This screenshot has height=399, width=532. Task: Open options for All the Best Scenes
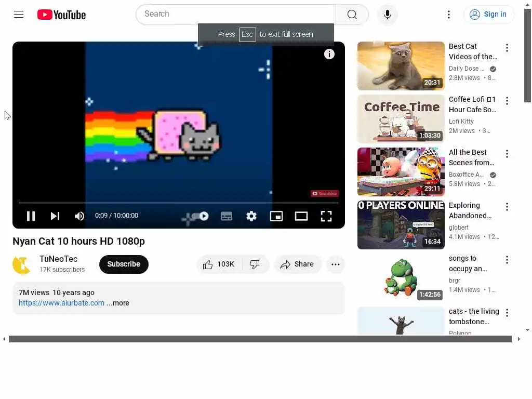point(507,154)
